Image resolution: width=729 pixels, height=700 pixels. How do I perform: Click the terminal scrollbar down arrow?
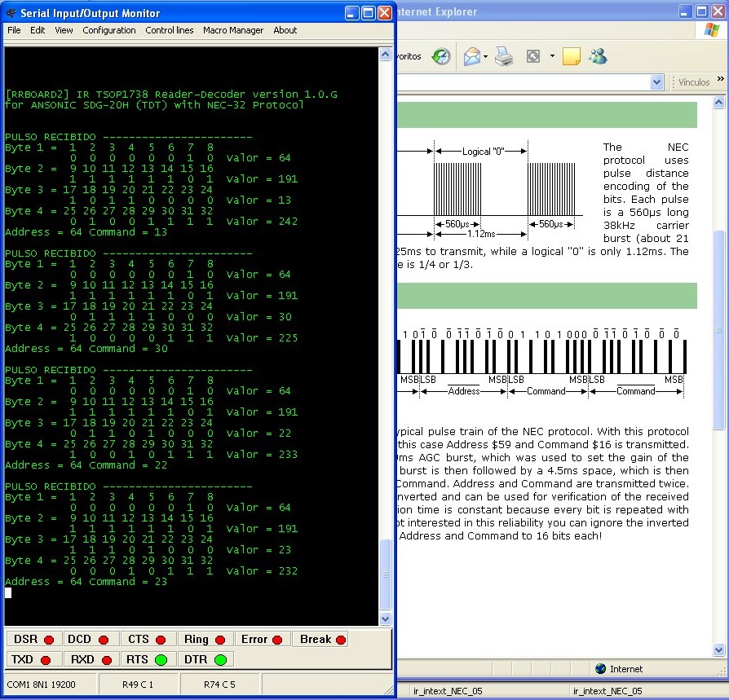[x=386, y=619]
